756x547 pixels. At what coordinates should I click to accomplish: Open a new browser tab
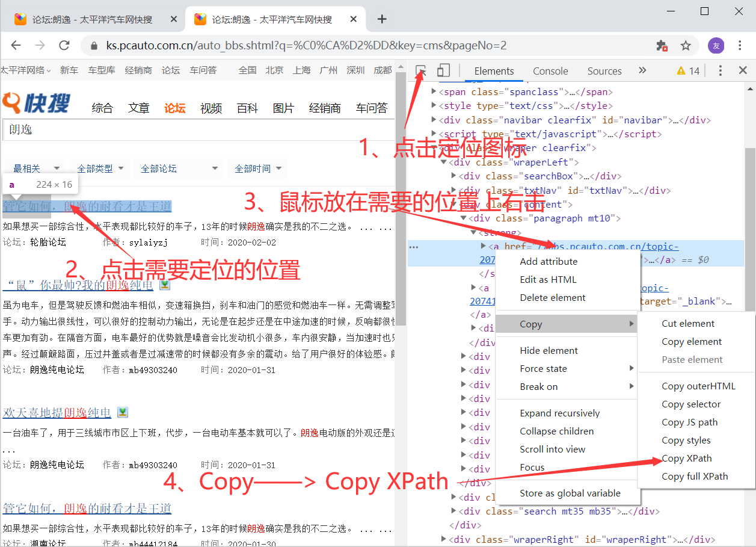pyautogui.click(x=381, y=19)
